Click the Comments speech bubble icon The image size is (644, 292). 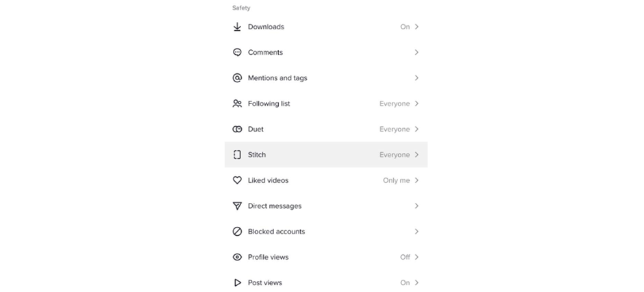[x=237, y=52]
